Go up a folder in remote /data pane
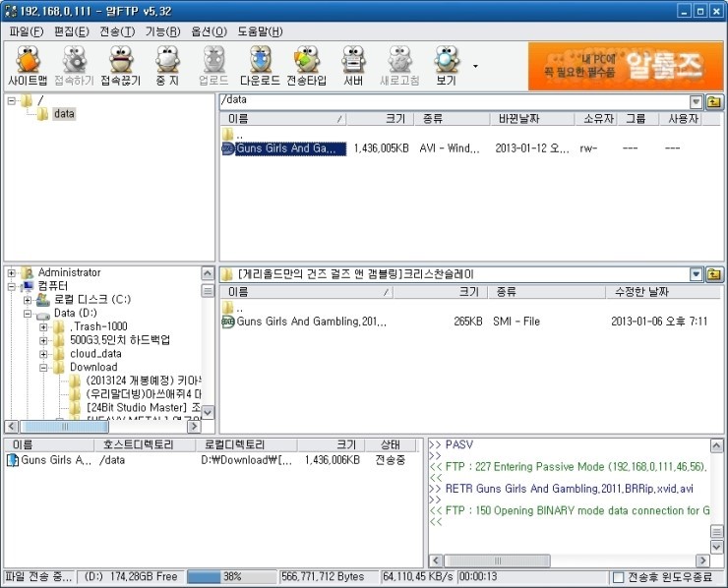Viewport: 728px width, 588px height. click(714, 101)
